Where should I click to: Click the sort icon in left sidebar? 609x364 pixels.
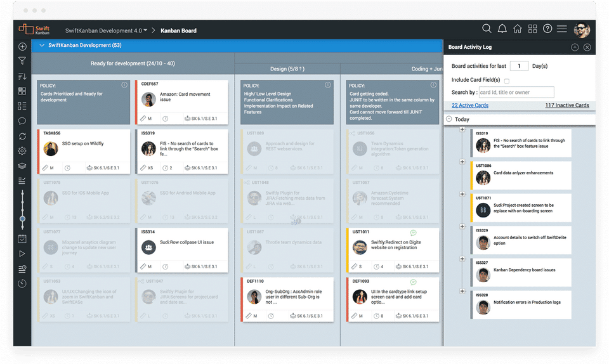(x=22, y=77)
